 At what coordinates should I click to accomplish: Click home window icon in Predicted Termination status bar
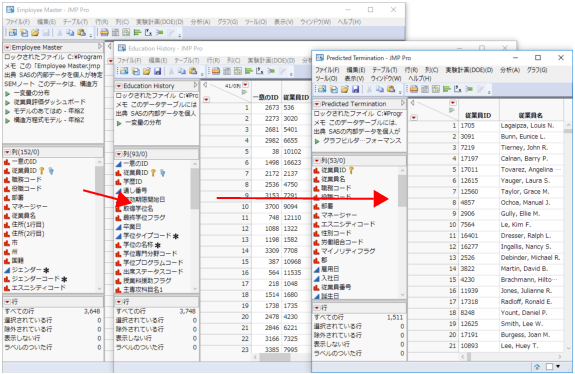pos(537,366)
